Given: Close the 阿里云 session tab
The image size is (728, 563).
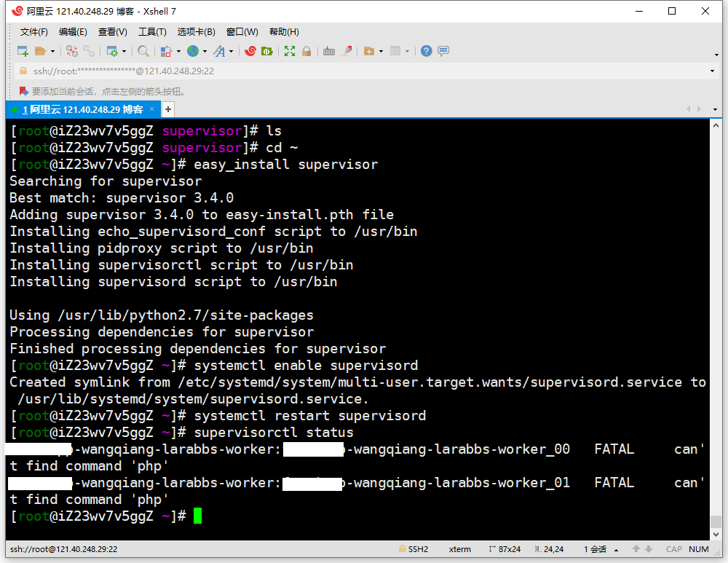Looking at the screenshot, I should coord(151,109).
